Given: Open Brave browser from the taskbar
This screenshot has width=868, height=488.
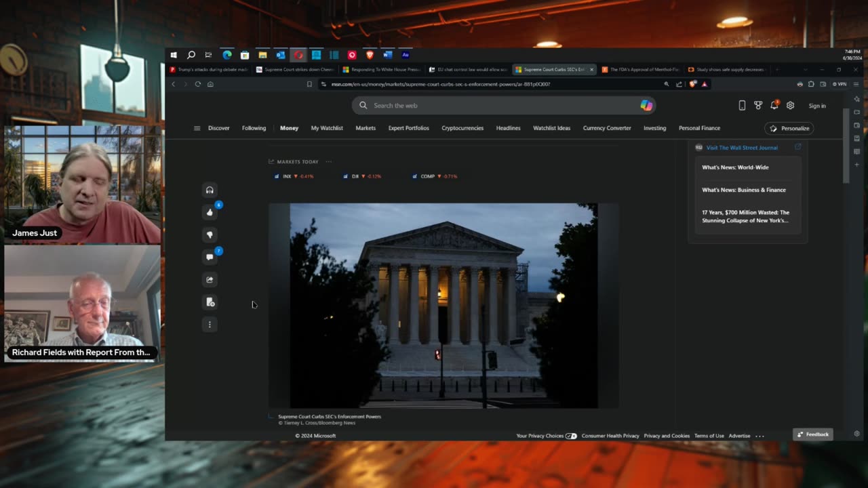Looking at the screenshot, I should click(370, 55).
